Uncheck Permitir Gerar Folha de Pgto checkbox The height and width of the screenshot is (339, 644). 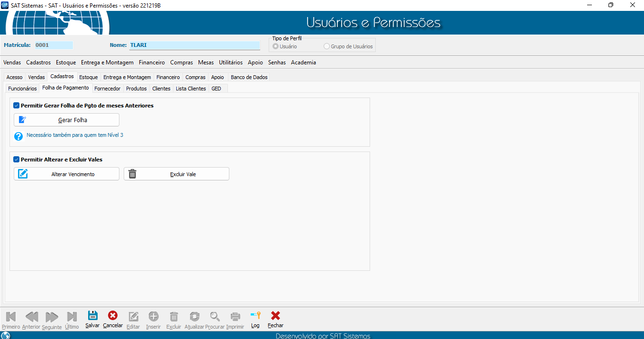[x=17, y=106]
